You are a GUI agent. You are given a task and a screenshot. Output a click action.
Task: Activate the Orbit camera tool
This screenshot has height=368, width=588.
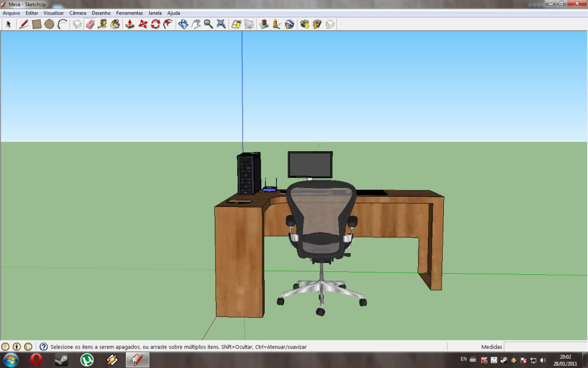pyautogui.click(x=183, y=24)
